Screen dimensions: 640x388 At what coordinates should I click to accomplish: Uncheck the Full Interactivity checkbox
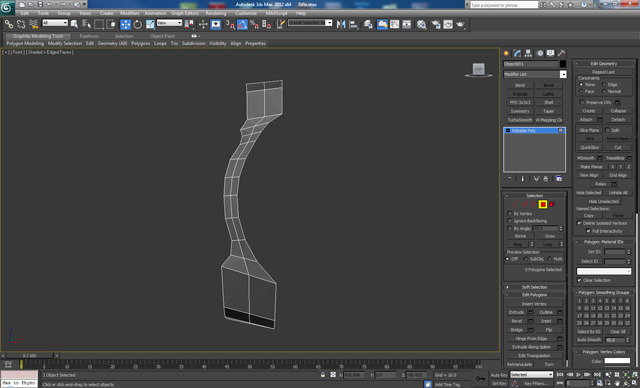(588, 231)
